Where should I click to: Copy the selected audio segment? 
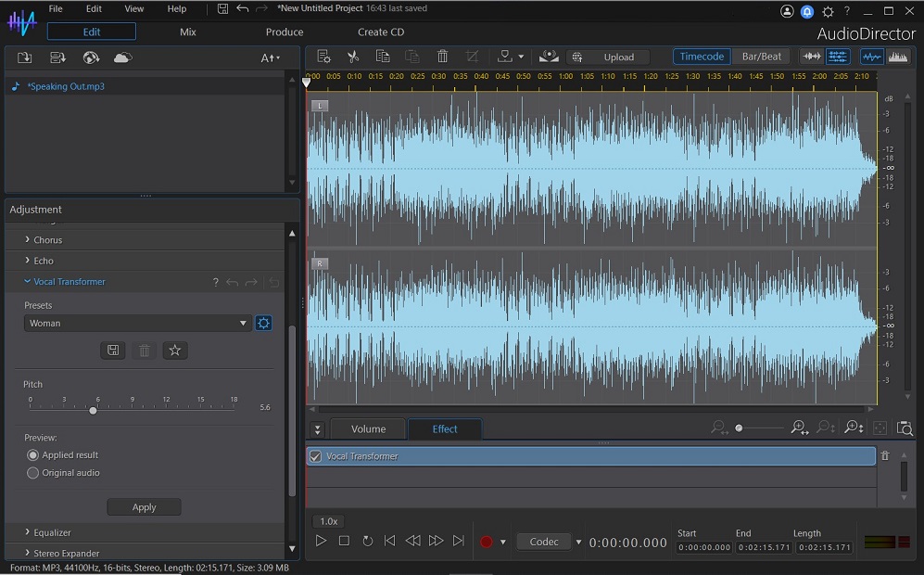(x=383, y=57)
